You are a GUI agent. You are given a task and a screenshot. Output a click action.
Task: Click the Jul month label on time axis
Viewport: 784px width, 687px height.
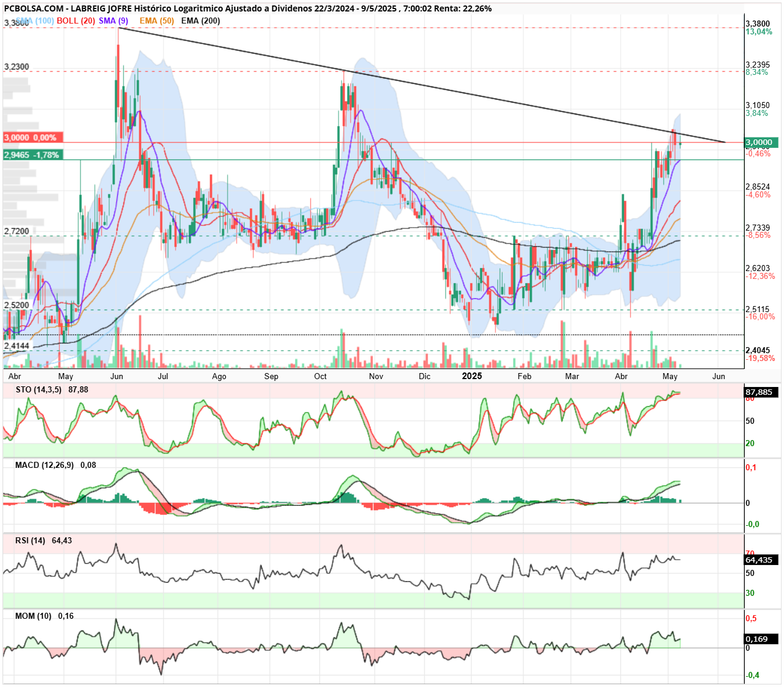(163, 376)
